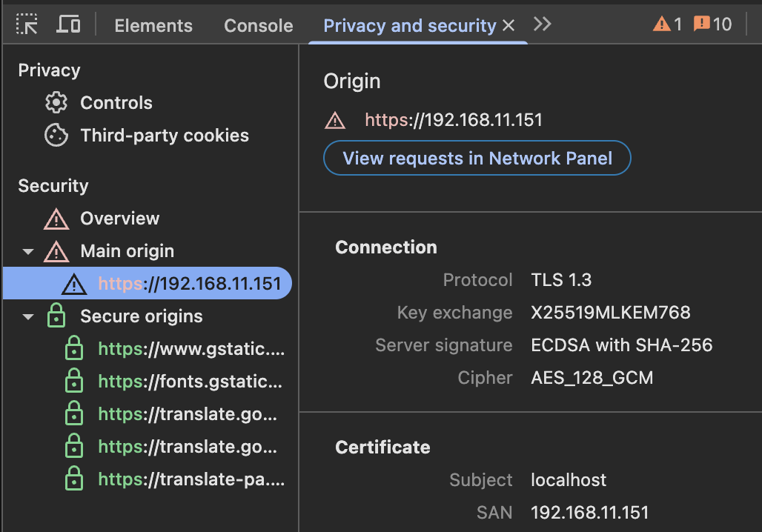Open the hidden tabs overflow menu

pyautogui.click(x=542, y=24)
